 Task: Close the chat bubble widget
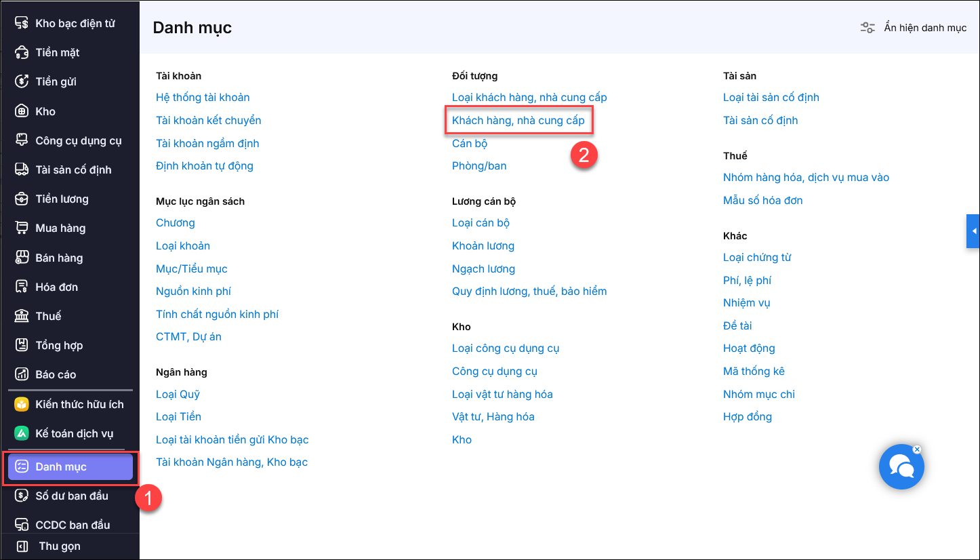pos(917,449)
